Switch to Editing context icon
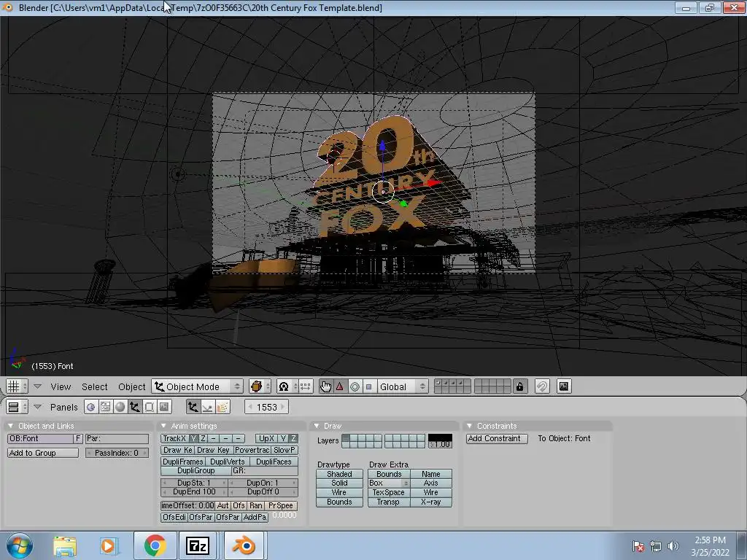 149,407
